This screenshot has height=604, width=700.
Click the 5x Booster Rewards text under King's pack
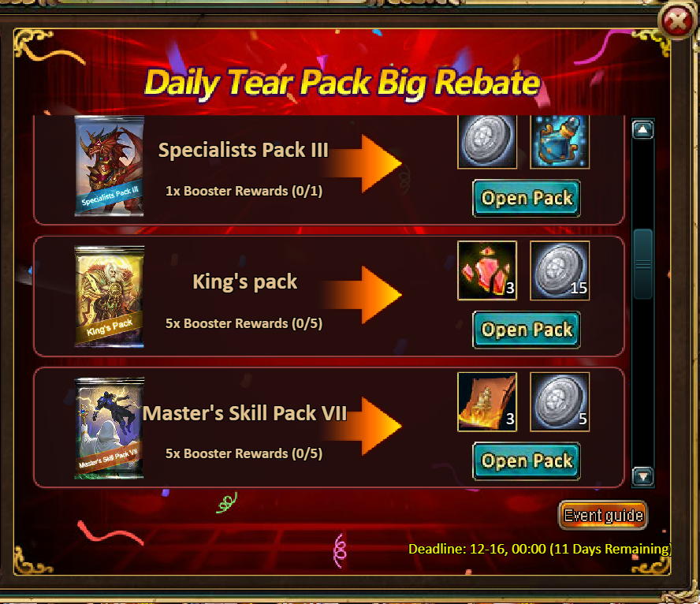[244, 323]
